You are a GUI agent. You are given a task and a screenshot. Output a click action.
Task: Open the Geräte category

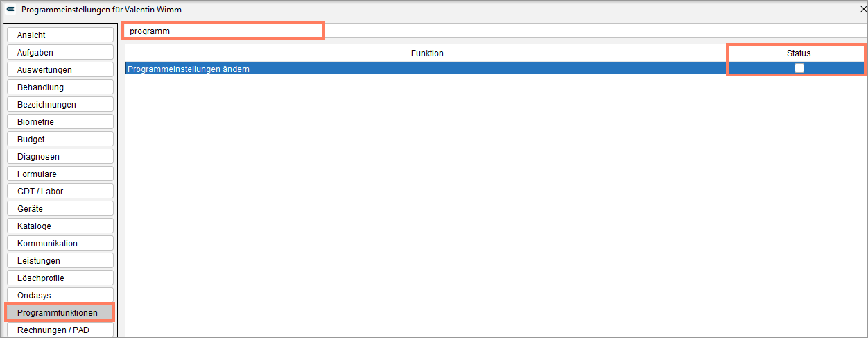tap(60, 208)
